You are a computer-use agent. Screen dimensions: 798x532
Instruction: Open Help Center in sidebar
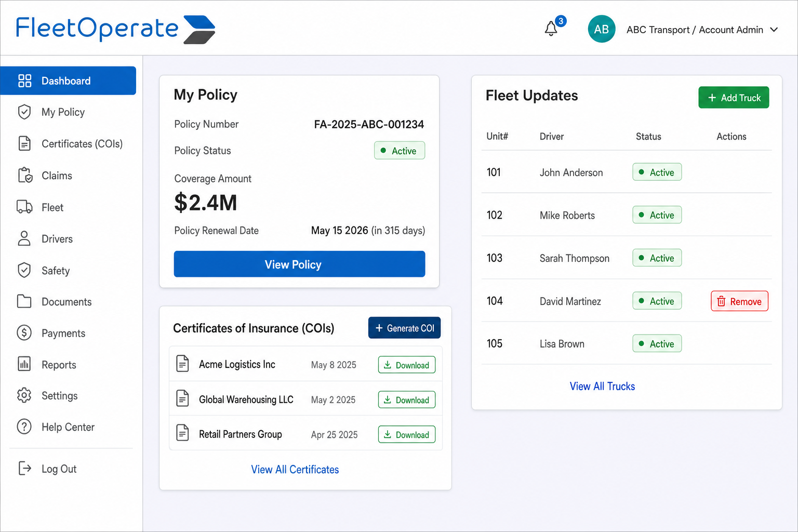click(68, 427)
